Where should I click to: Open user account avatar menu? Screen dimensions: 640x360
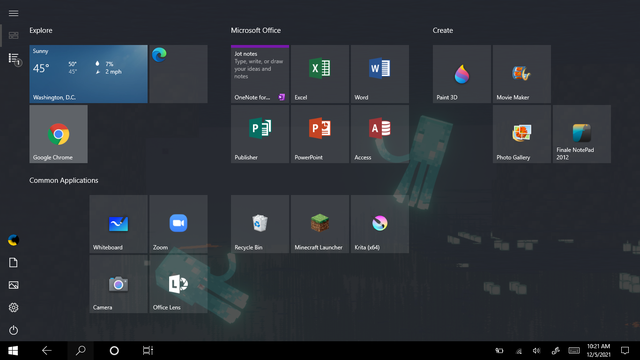[x=13, y=240]
